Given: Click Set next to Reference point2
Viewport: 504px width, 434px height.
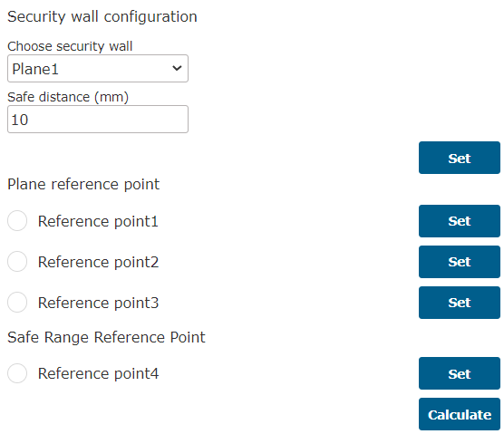Looking at the screenshot, I should coord(460,262).
